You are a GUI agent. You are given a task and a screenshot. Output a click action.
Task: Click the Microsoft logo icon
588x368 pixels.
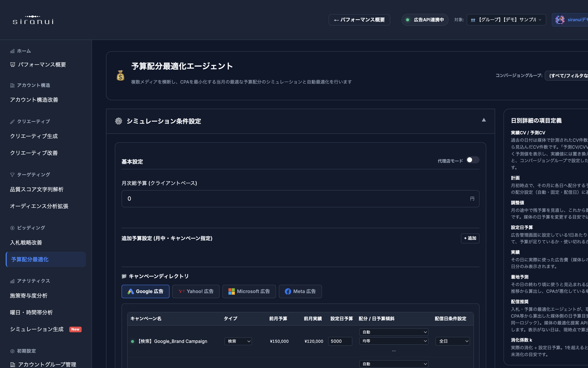coord(232,291)
